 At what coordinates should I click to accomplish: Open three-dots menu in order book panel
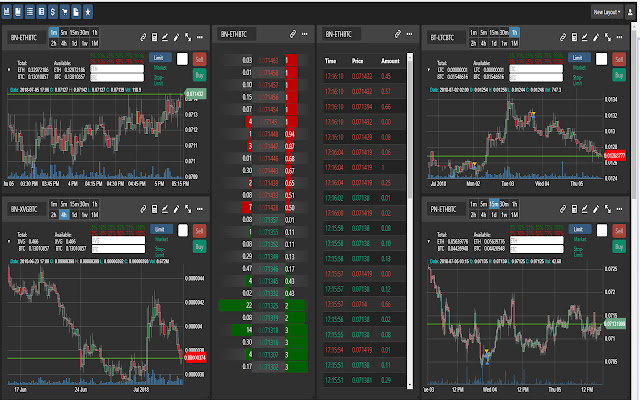[x=304, y=35]
